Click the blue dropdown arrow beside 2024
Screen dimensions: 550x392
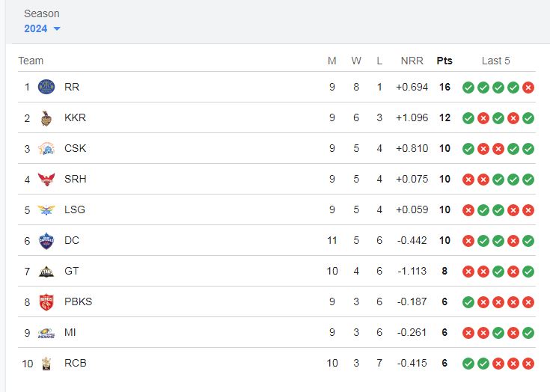tap(57, 28)
